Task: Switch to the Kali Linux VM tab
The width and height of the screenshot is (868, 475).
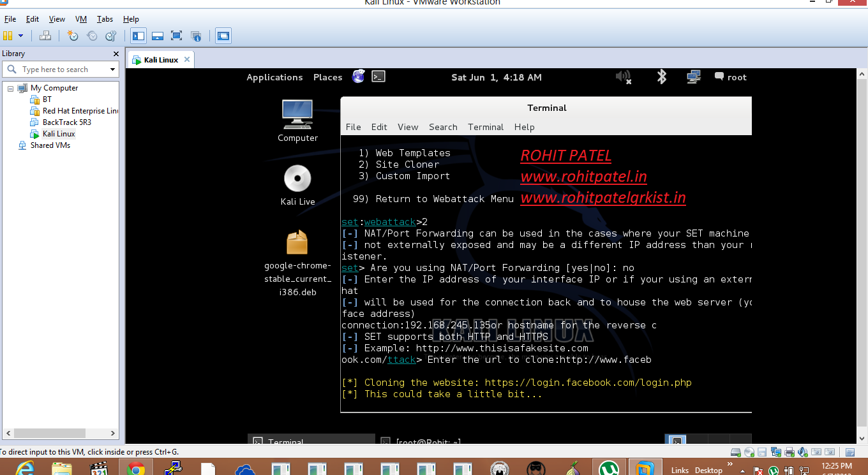Action: [161, 60]
